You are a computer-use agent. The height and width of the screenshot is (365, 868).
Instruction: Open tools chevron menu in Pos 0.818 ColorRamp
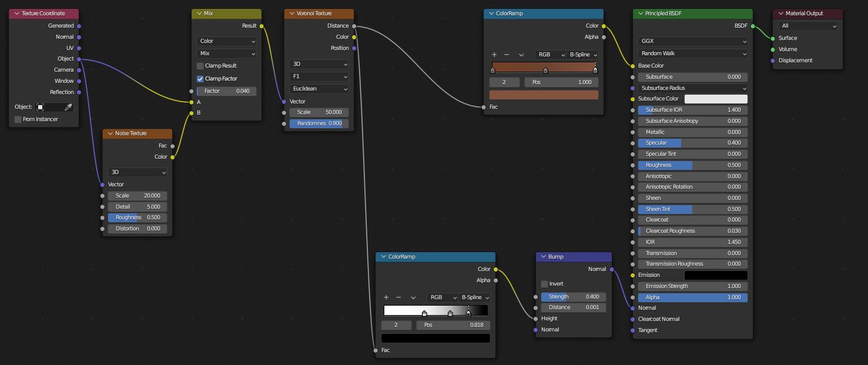413,297
